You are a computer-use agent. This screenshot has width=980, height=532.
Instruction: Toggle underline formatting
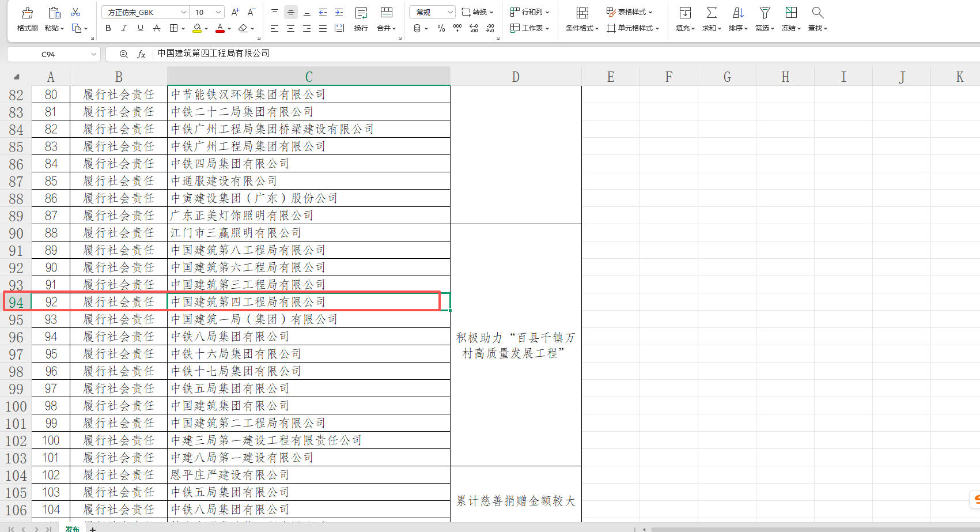tap(140, 28)
